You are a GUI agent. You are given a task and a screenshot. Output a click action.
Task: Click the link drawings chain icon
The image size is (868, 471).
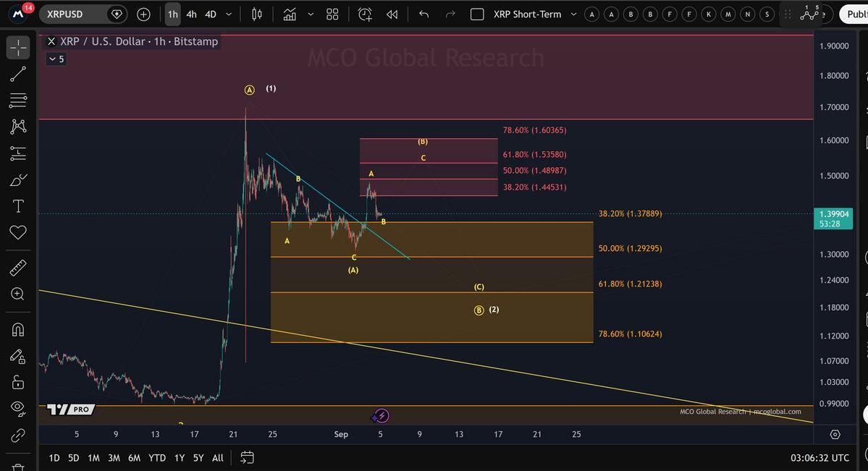pyautogui.click(x=17, y=436)
